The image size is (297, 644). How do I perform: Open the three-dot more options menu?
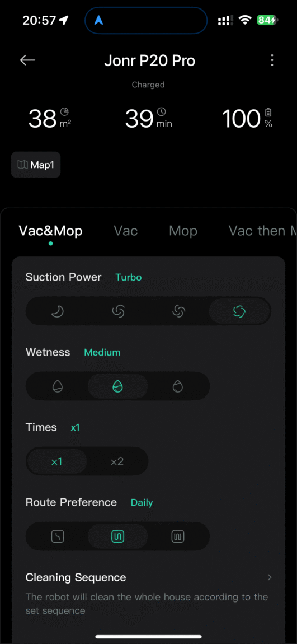coord(272,60)
